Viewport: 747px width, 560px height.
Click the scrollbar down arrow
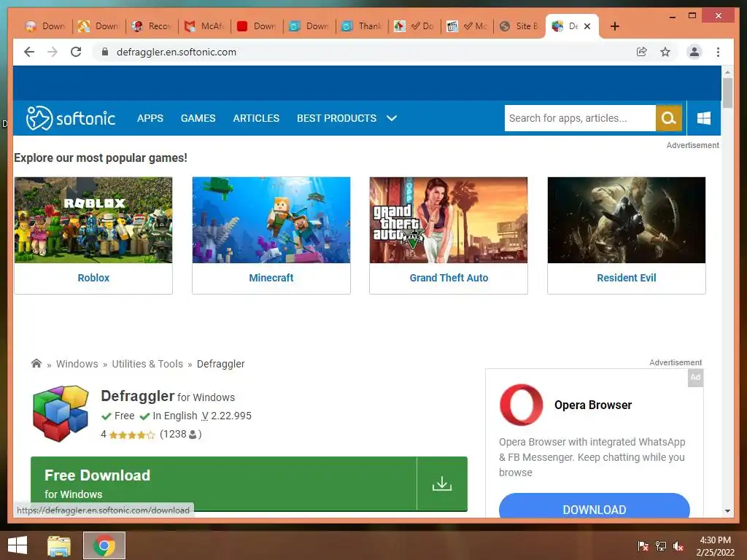727,511
